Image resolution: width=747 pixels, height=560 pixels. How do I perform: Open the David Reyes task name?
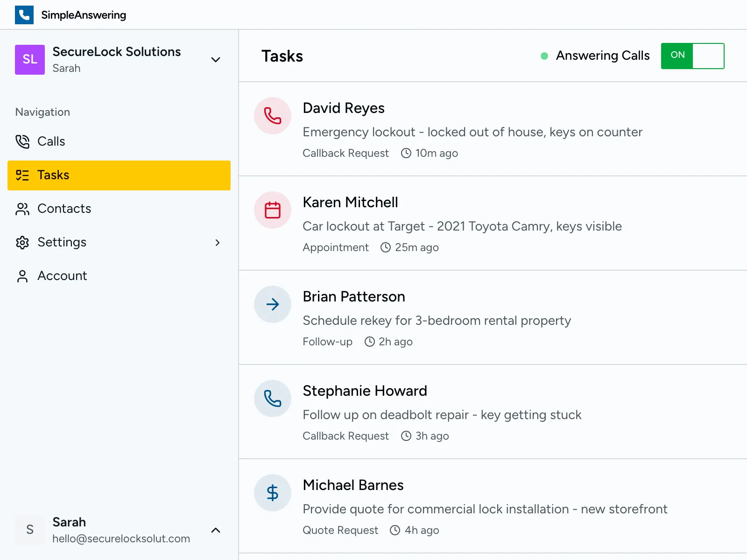click(x=344, y=108)
